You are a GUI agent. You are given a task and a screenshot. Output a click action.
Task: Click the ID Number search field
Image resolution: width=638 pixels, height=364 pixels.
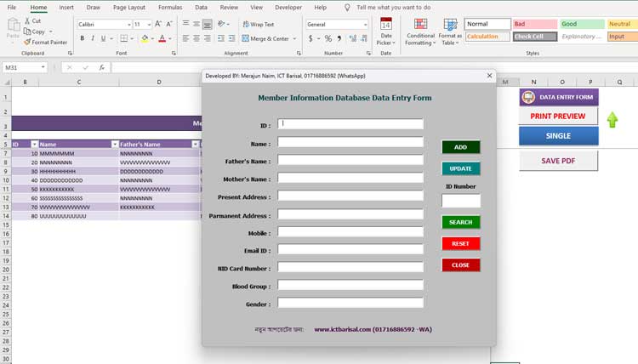coord(460,201)
